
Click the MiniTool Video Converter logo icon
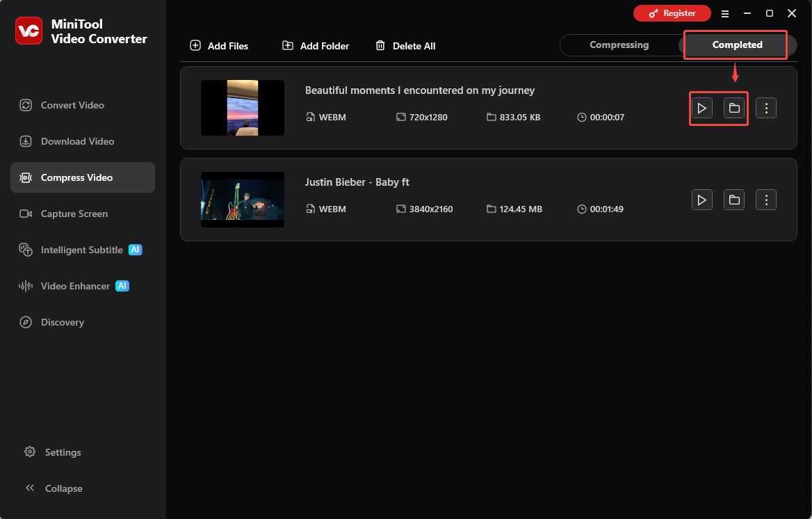click(x=29, y=31)
